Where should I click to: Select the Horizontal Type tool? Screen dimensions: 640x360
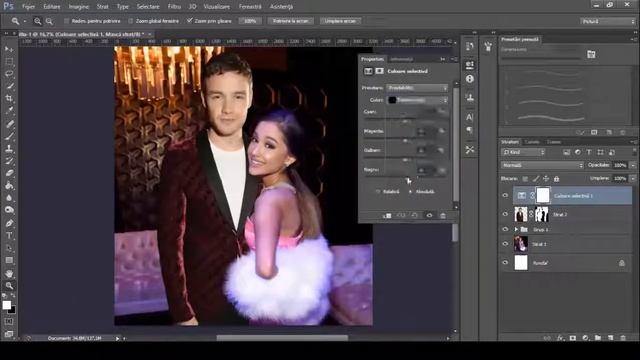[9, 236]
